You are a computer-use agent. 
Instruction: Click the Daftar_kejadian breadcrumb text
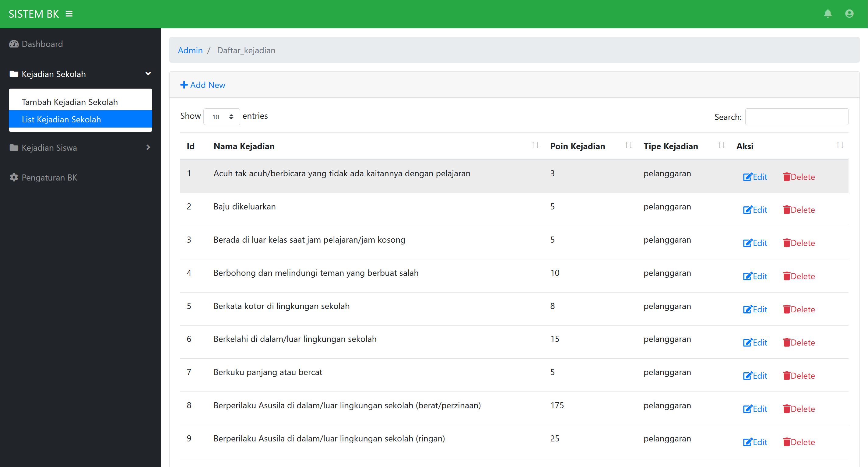click(x=246, y=50)
